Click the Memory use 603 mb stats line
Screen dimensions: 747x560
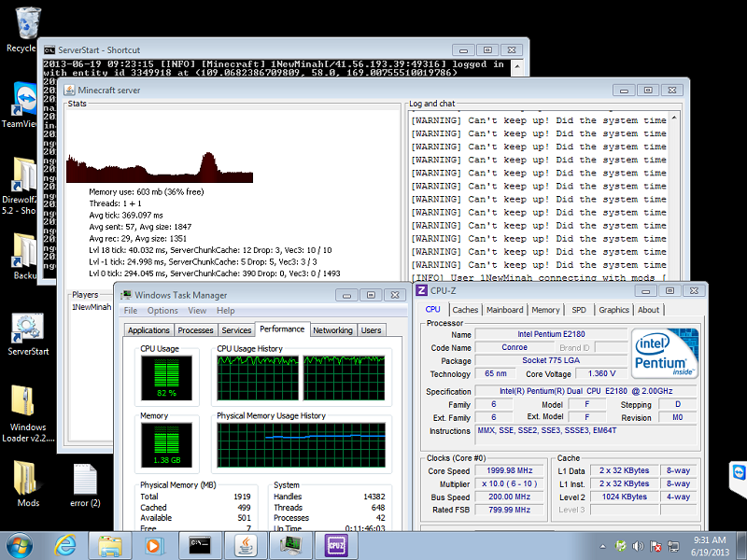pos(147,192)
